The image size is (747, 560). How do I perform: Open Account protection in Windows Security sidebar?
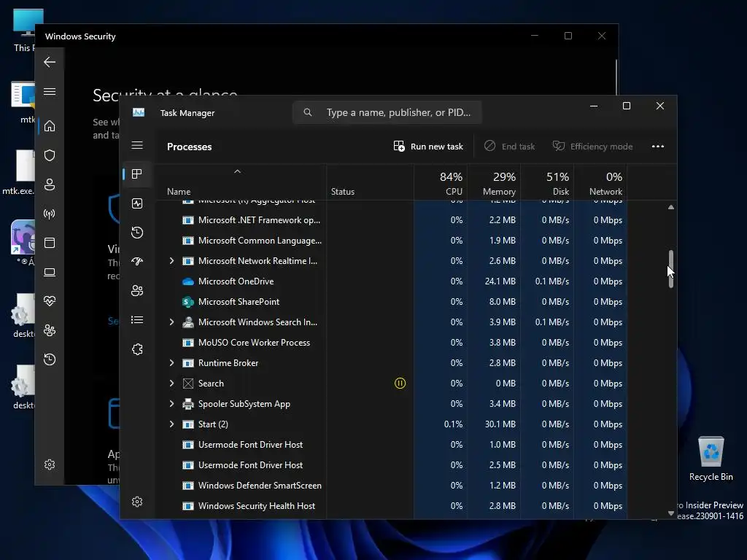(x=50, y=184)
